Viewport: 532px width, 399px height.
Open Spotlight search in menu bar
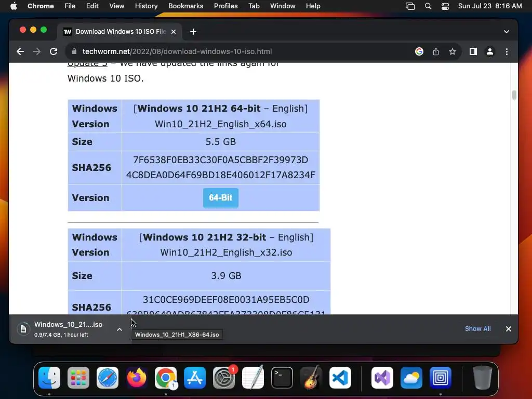pos(428,6)
